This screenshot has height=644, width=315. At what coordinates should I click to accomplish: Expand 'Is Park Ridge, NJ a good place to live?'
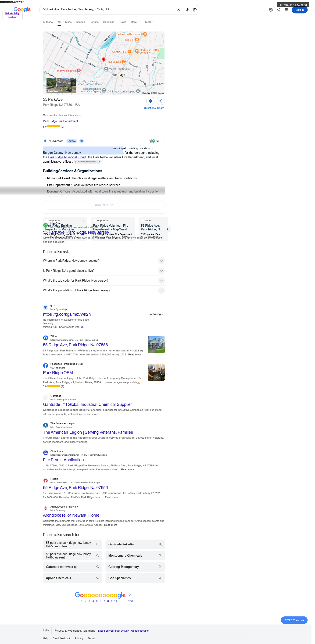pos(104,271)
